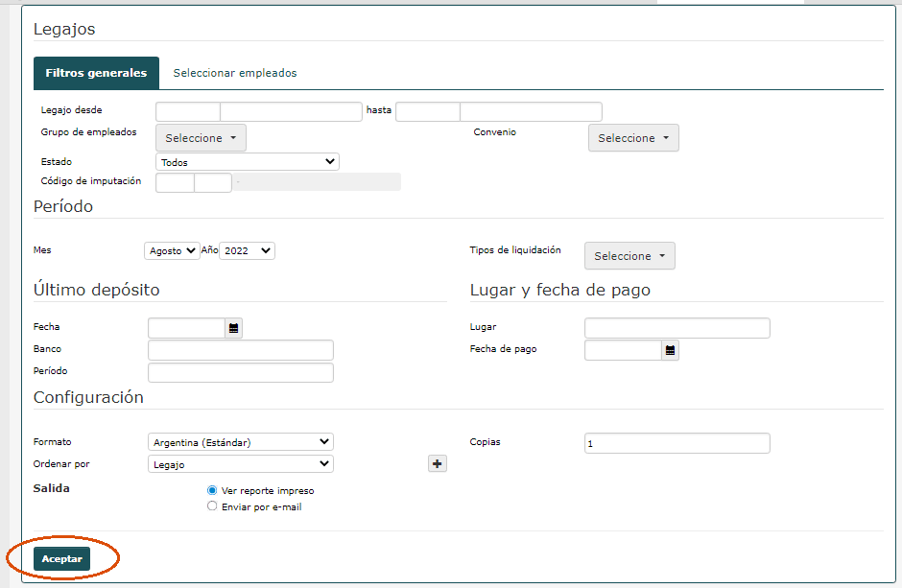The image size is (902, 588).
Task: Expand the Formato dropdown Argentina (Estándar)
Action: pyautogui.click(x=241, y=442)
